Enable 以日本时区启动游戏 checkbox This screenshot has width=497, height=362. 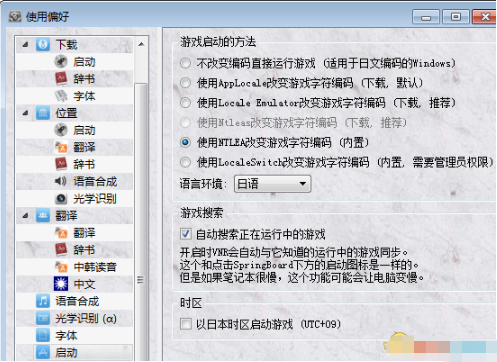(x=186, y=324)
